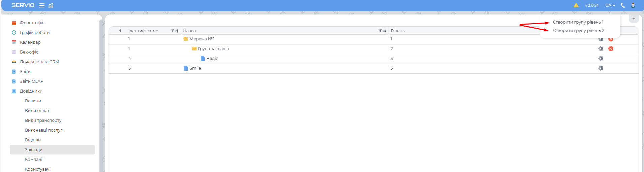644x172 pixels.
Task: Click the plus add button
Action: [x=634, y=19]
